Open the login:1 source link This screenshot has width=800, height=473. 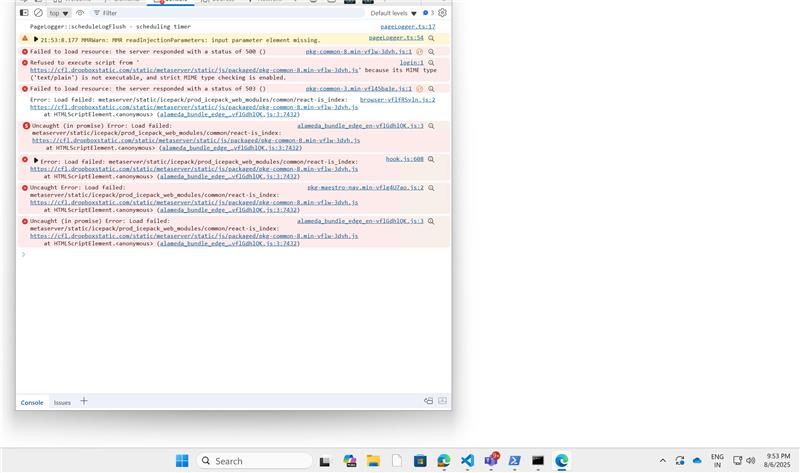(x=411, y=62)
